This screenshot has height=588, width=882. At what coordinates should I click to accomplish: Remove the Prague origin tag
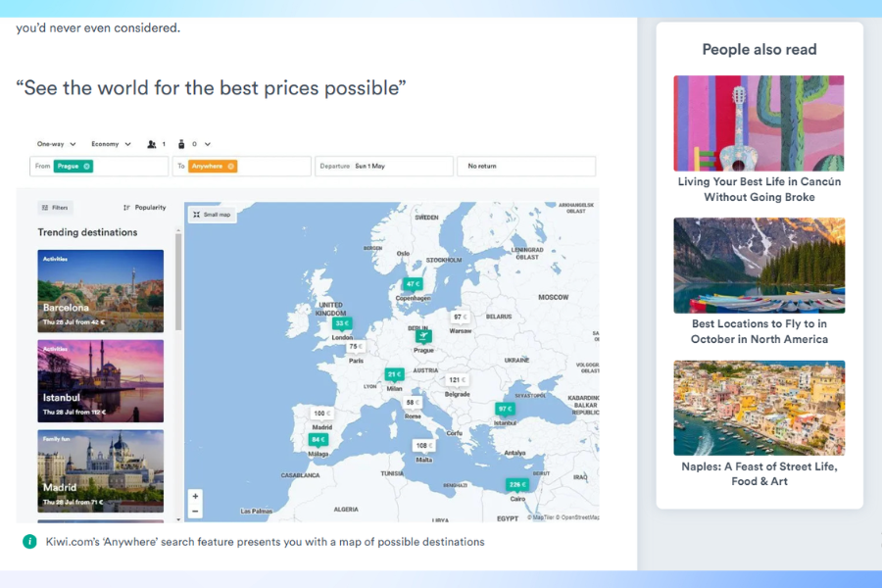coord(87,167)
